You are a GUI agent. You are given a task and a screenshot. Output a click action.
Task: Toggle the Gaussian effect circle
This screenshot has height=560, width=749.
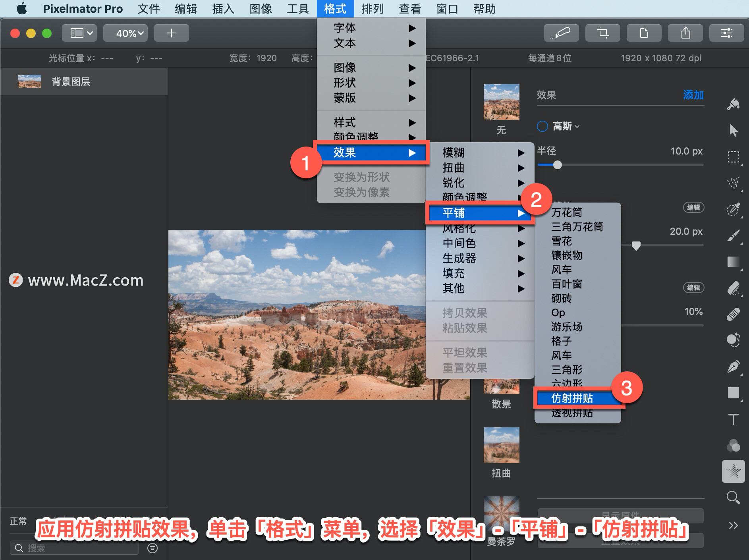tap(542, 126)
